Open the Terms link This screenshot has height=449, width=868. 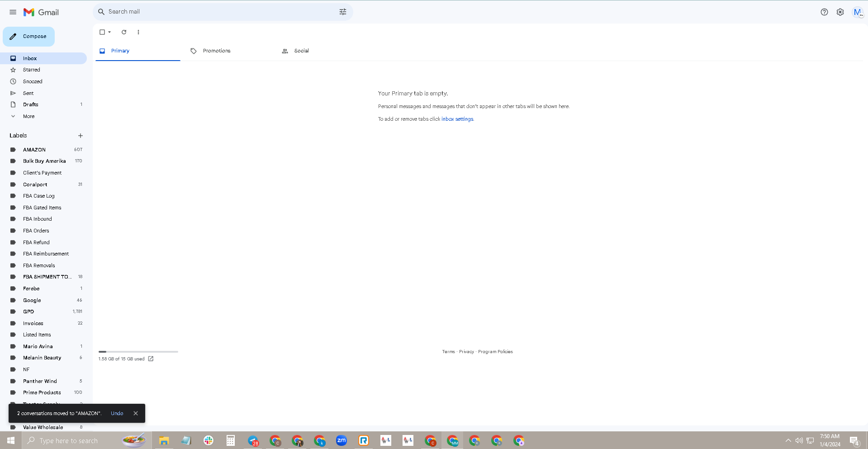(449, 352)
